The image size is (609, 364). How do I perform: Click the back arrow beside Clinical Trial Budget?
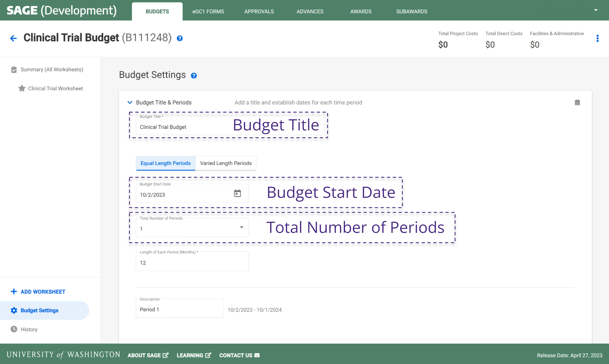[x=13, y=38]
